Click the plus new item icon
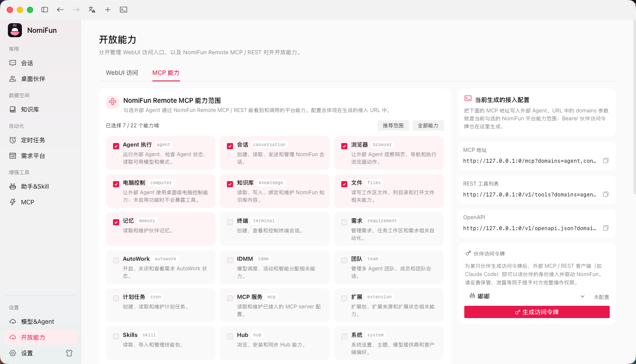The height and width of the screenshot is (364, 636). coord(108,10)
